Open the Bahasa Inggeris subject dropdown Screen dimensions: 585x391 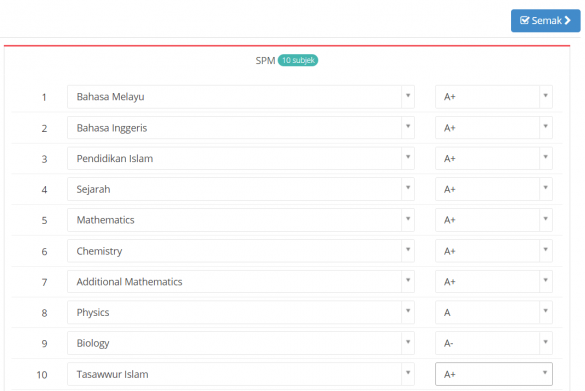(x=241, y=128)
